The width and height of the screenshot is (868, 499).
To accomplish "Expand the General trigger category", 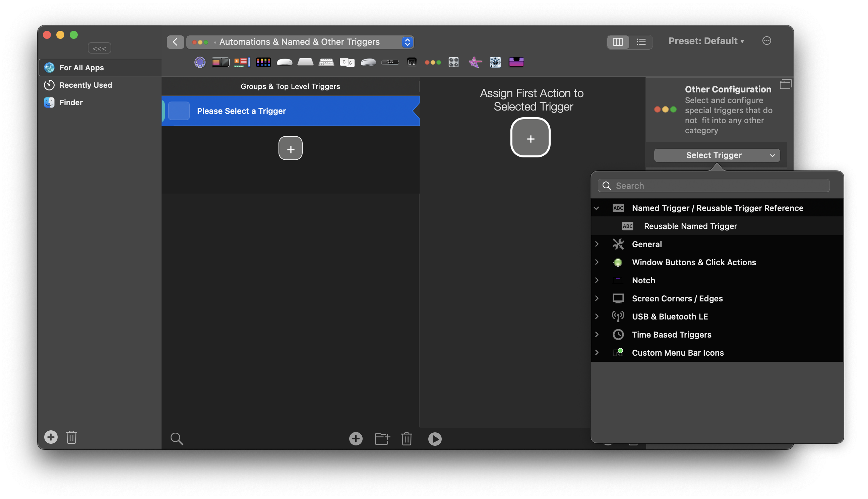I will (x=597, y=244).
